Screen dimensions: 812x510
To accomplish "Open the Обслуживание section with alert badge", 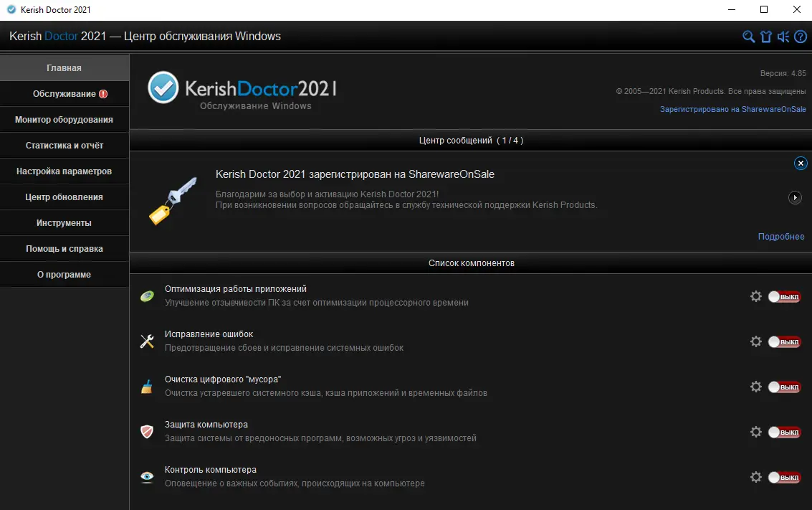I will pos(64,93).
